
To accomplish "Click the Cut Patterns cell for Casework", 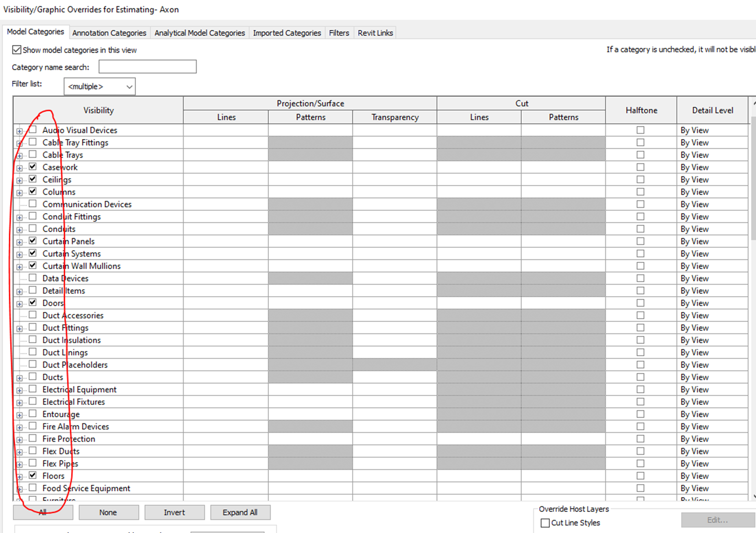I will click(x=563, y=167).
